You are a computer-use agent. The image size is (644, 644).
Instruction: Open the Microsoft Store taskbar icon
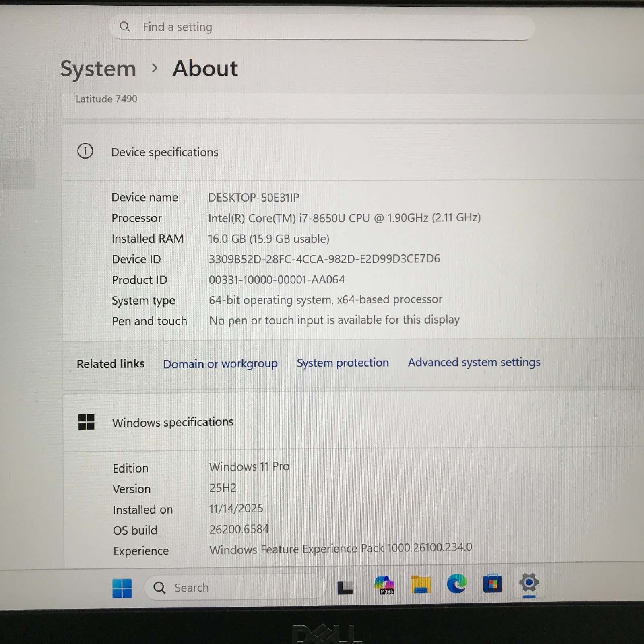[493, 583]
